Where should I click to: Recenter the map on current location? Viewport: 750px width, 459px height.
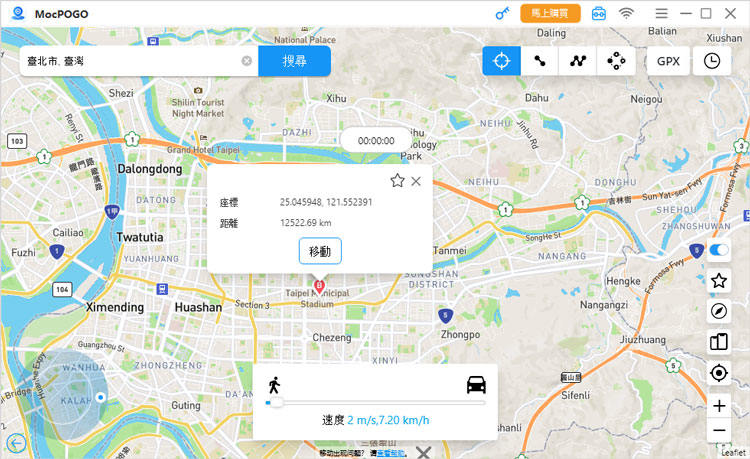(718, 373)
